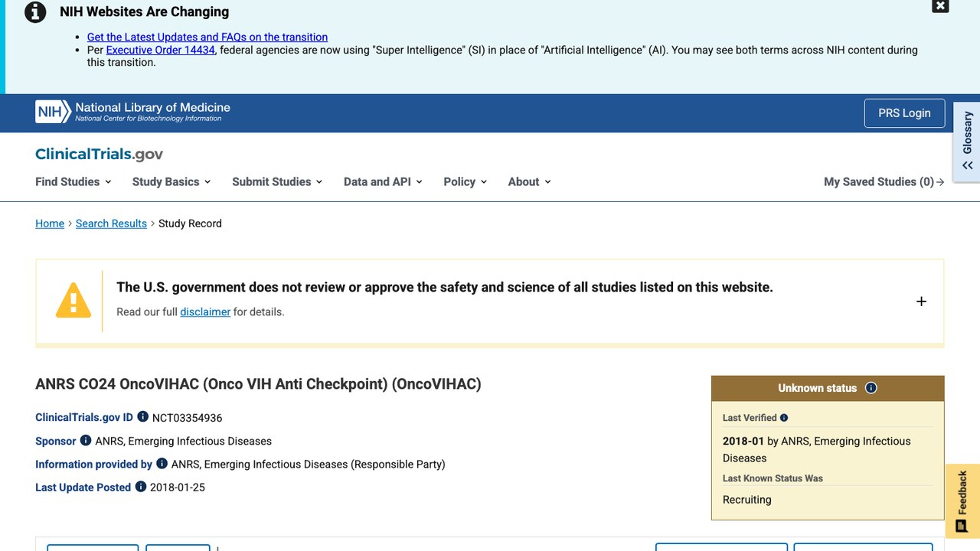980x551 pixels.
Task: Open the Find Studies menu
Action: (73, 181)
